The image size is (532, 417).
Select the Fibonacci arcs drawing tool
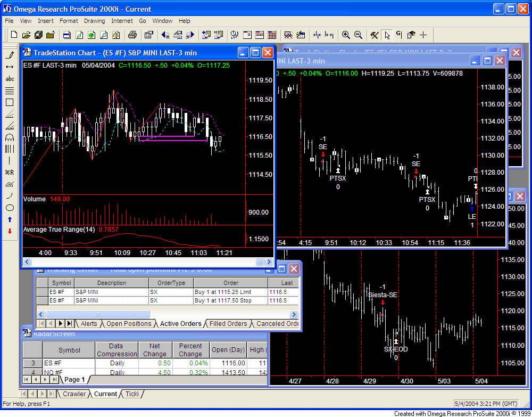coord(10,137)
